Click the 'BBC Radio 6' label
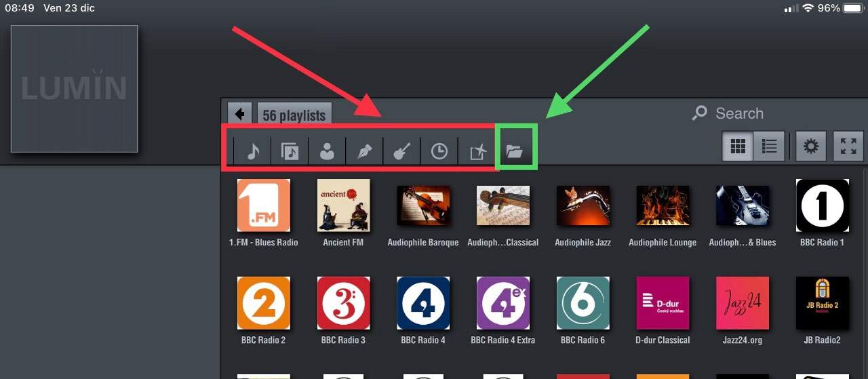This screenshot has height=379, width=868. point(583,340)
